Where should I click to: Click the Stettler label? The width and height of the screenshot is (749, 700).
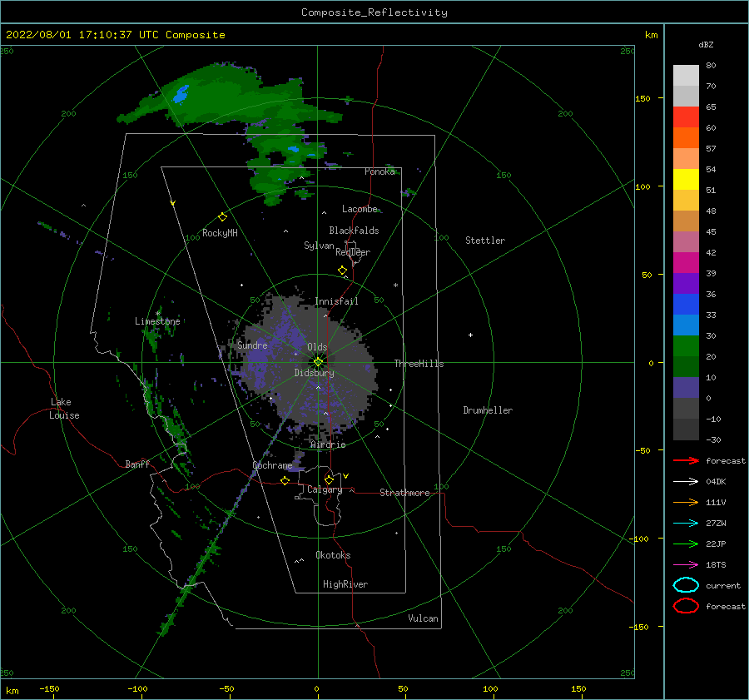(x=485, y=241)
